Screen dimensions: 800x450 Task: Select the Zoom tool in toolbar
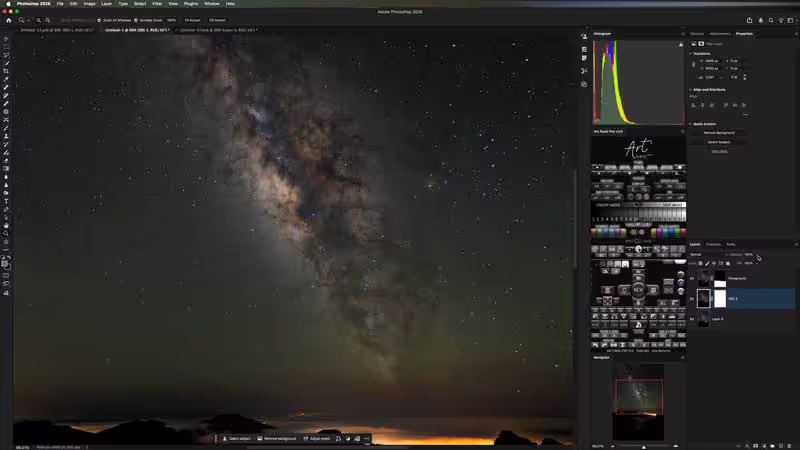(x=6, y=234)
